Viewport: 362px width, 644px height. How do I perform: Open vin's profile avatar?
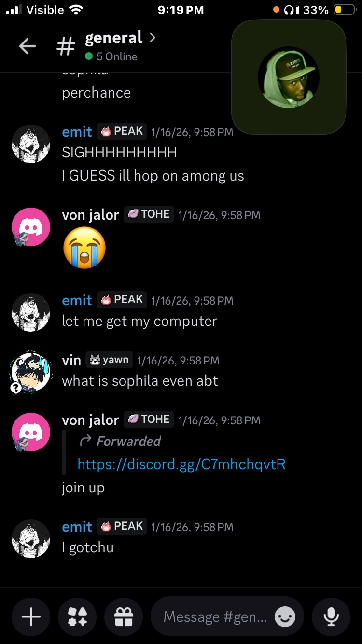click(x=31, y=373)
